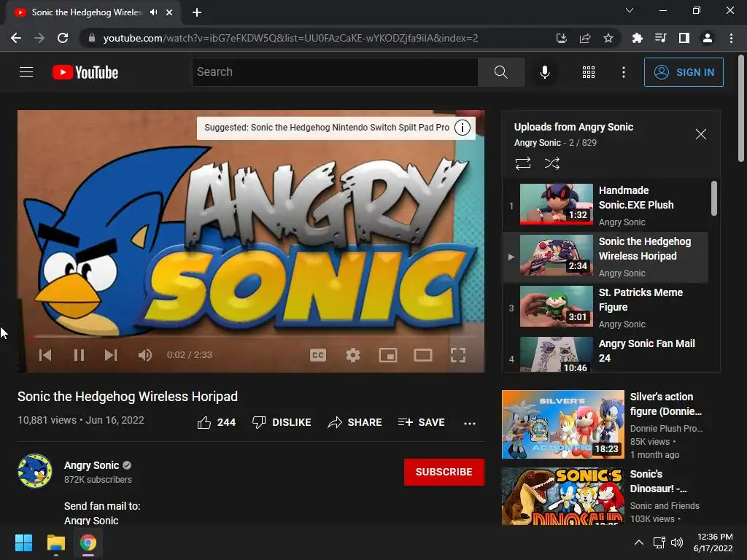Screen dimensions: 747x560
Task: Open taskbar volume control
Action: point(676,542)
